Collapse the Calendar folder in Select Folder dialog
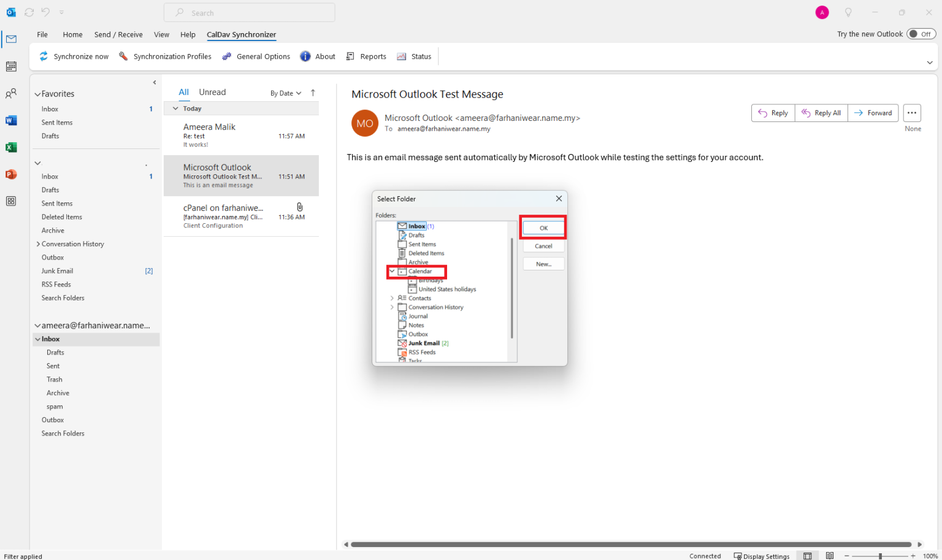This screenshot has height=560, width=942. coord(392,271)
